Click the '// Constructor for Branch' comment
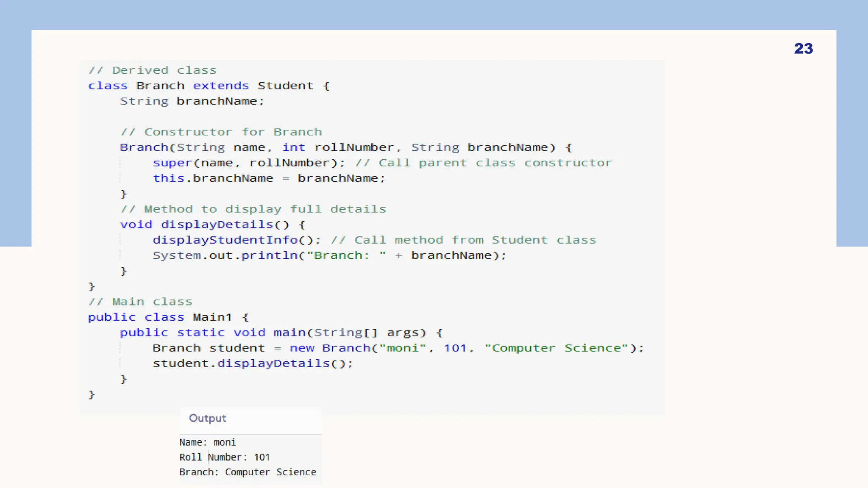 pos(221,132)
